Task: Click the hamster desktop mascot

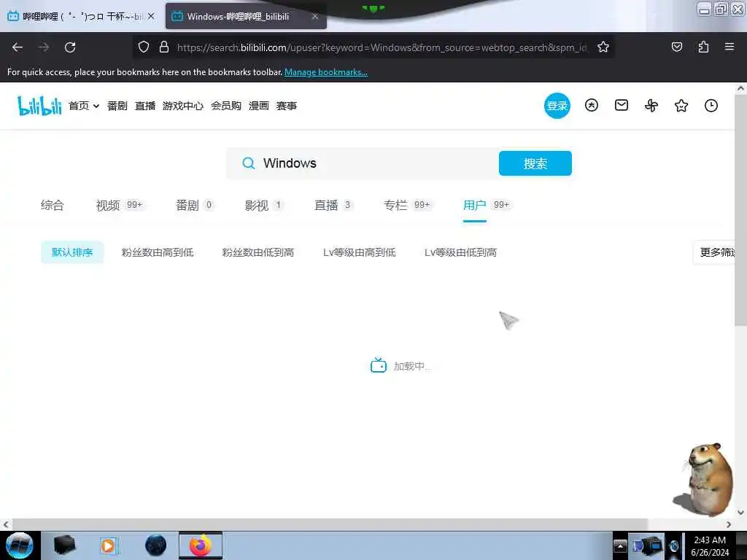Action: (x=705, y=480)
